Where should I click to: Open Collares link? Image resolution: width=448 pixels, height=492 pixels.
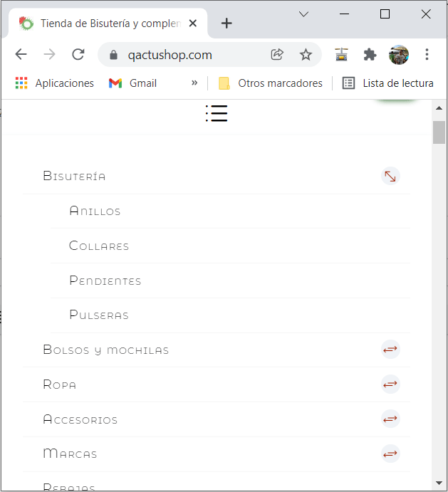coord(99,246)
